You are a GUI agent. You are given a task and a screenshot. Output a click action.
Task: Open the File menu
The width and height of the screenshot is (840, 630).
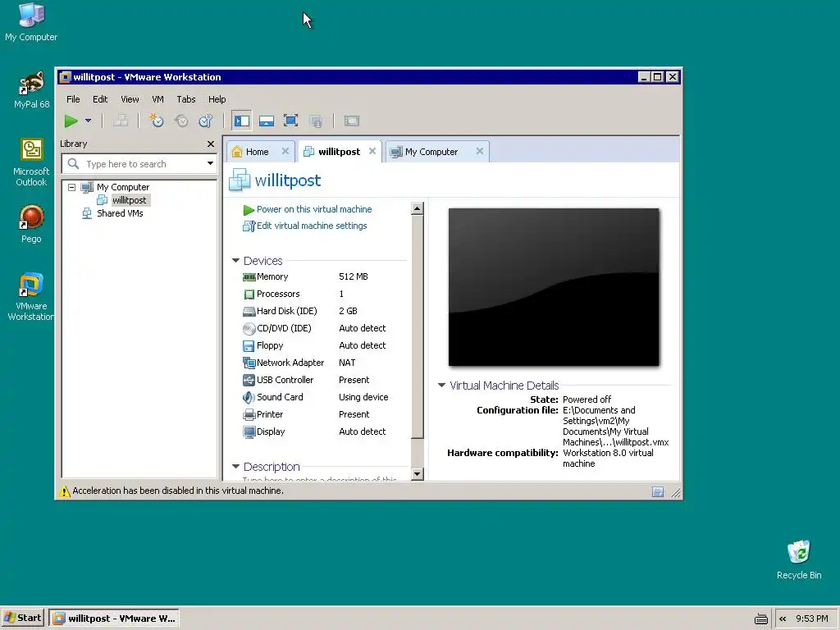click(73, 99)
